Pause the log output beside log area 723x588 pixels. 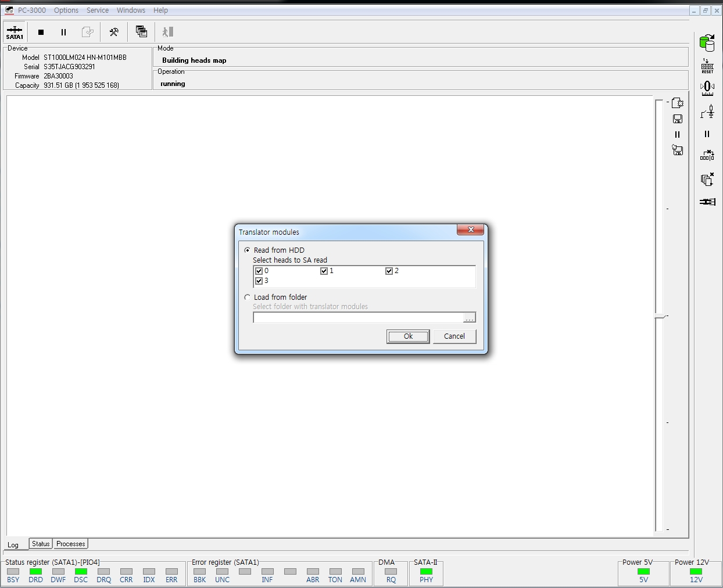click(x=677, y=134)
